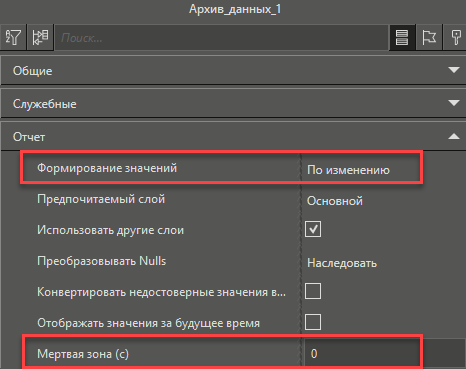466x369 pixels.
Task: Click the Поиск search field
Action: click(x=221, y=38)
